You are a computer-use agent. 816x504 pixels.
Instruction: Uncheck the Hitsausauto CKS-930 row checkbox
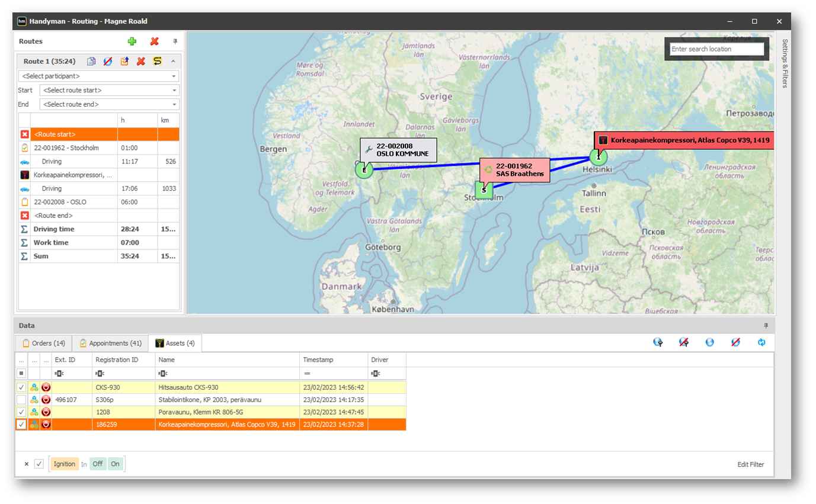tap(21, 387)
